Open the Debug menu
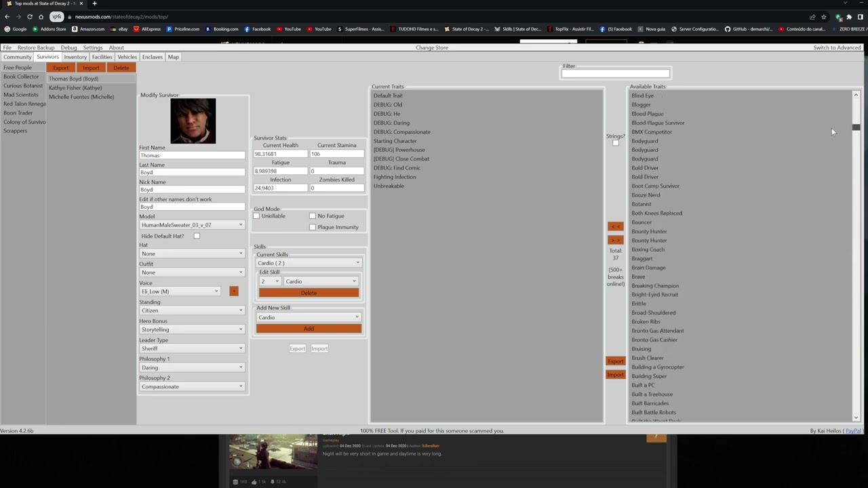This screenshot has height=488, width=868. tap(68, 47)
